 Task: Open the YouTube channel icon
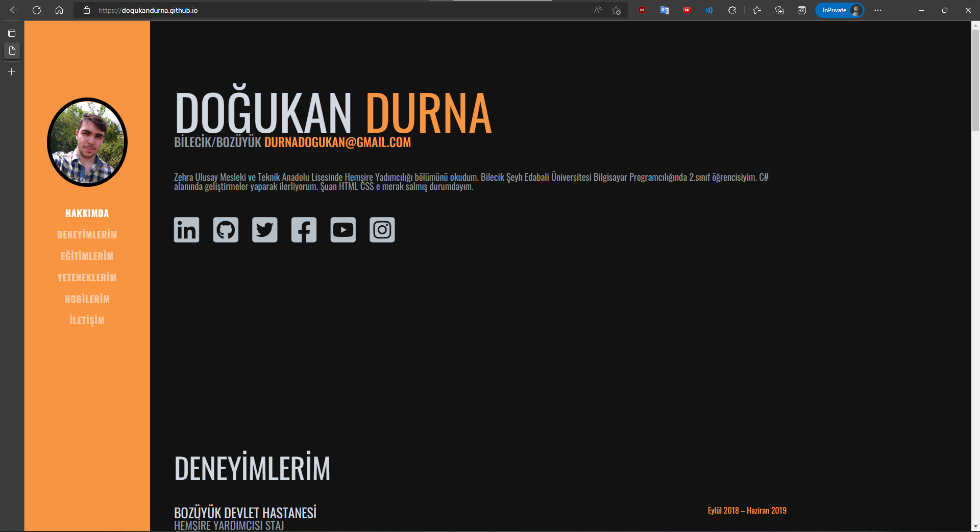(x=343, y=230)
